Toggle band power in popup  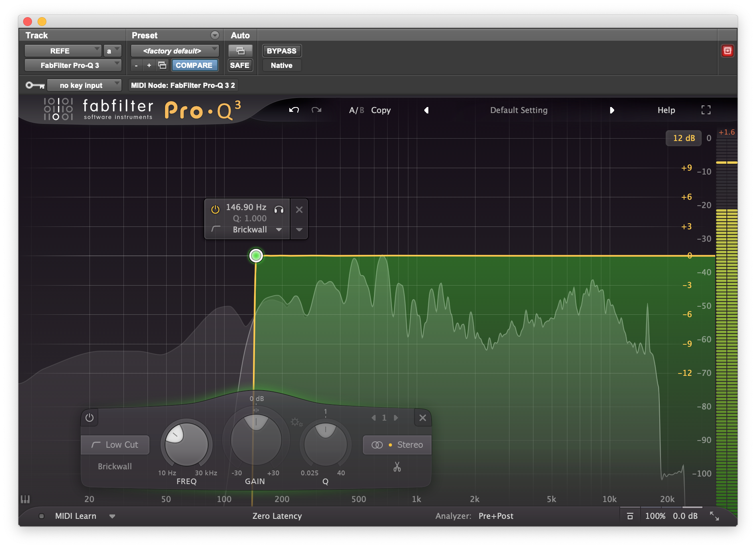(x=215, y=209)
